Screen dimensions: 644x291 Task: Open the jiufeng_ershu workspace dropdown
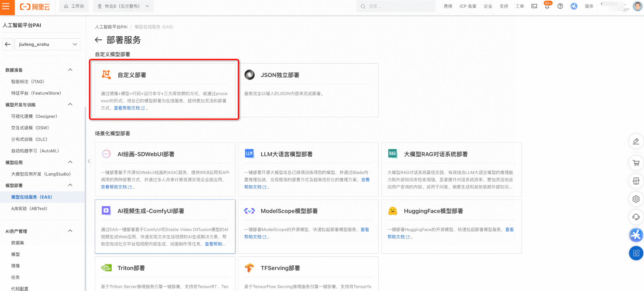48,44
